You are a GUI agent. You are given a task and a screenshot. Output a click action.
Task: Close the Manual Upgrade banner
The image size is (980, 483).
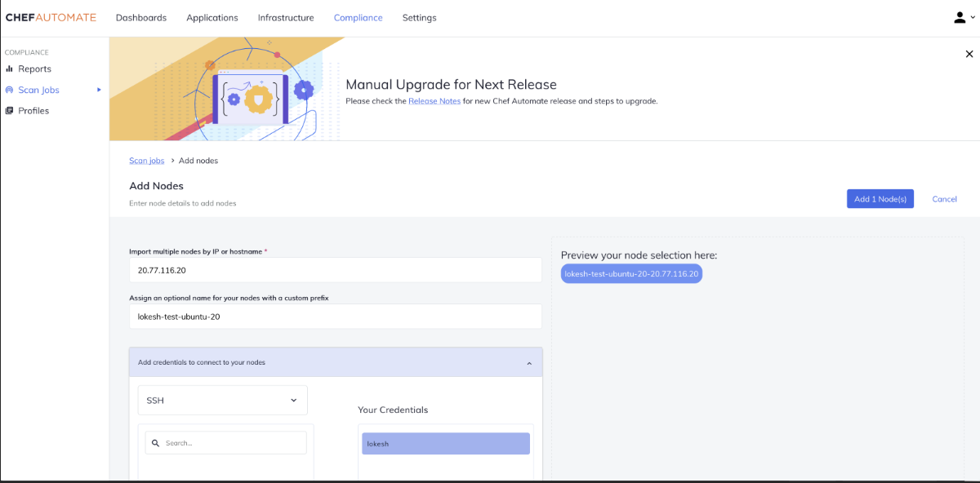tap(969, 54)
